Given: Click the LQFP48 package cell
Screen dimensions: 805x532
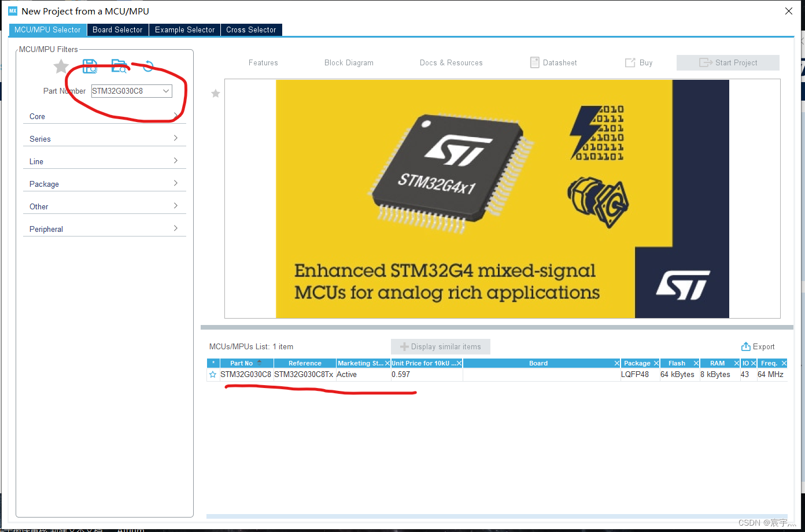Looking at the screenshot, I should tap(640, 375).
